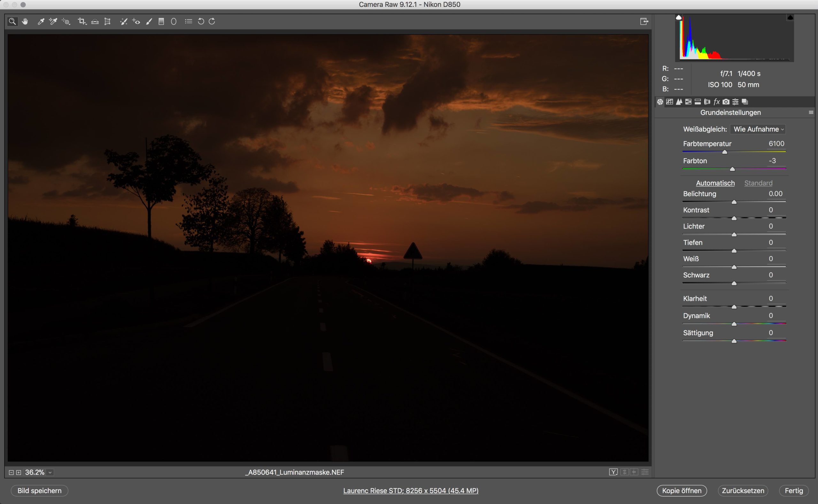Choose the Graduated Filter tool

161,22
